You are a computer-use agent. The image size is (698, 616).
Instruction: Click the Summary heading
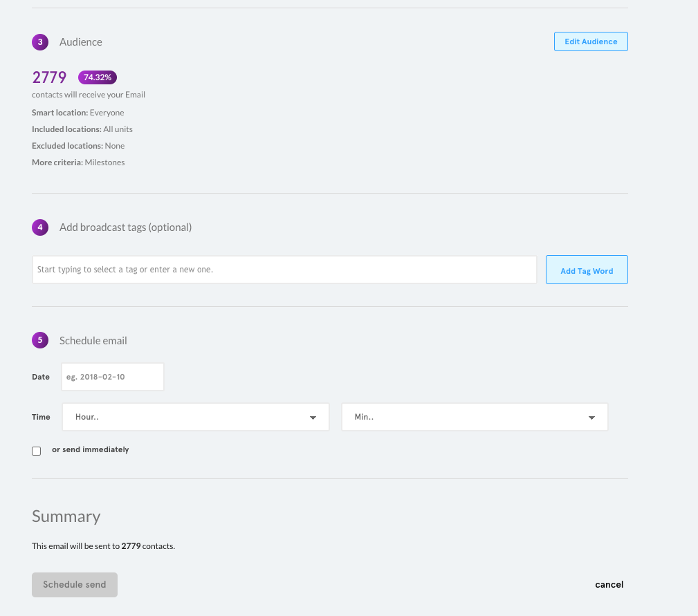pos(66,516)
